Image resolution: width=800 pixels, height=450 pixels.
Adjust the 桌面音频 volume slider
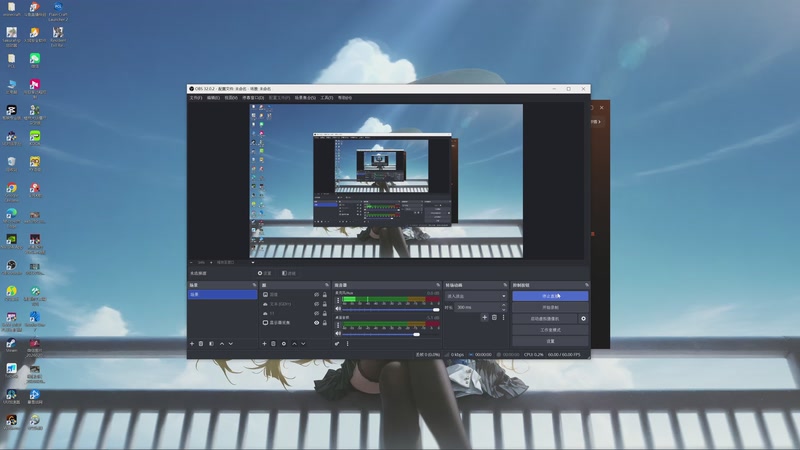(x=391, y=334)
